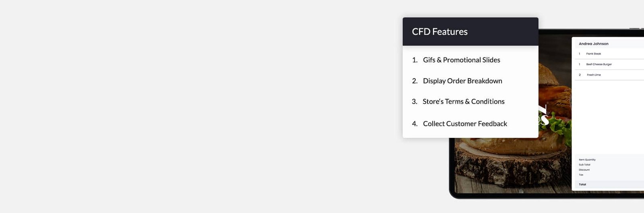Select the Flank Steak order row
Image resolution: width=644 pixels, height=213 pixels.
tap(609, 54)
